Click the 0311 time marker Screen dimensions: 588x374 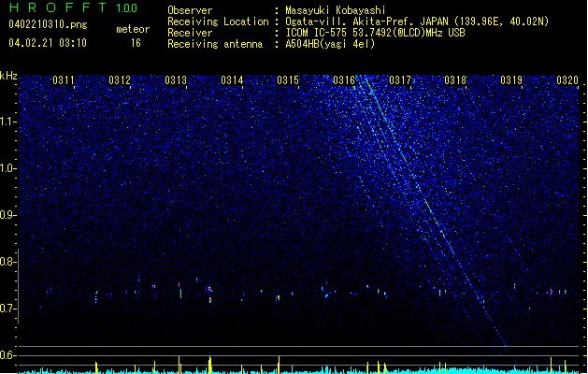tap(64, 80)
